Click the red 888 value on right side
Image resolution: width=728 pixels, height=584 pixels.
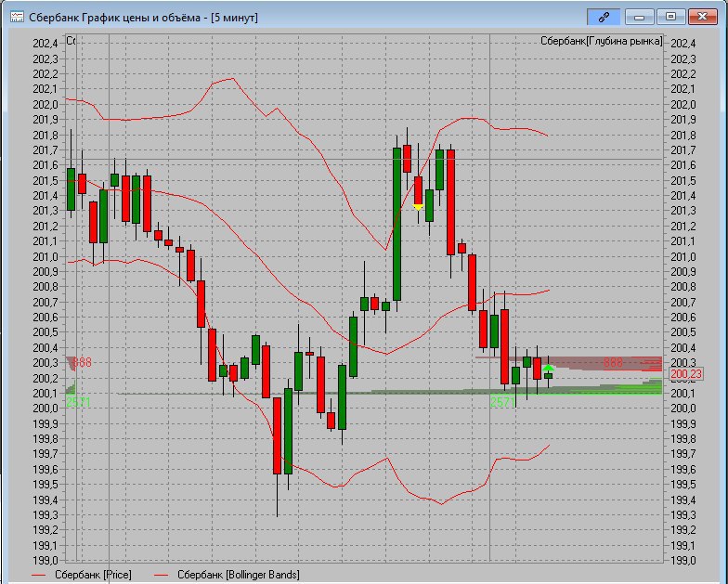pos(613,362)
